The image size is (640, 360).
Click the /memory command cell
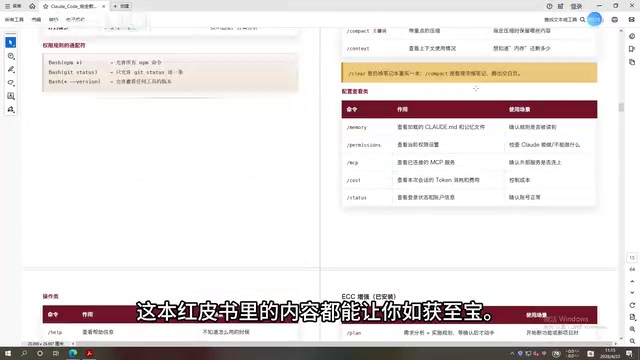point(357,127)
